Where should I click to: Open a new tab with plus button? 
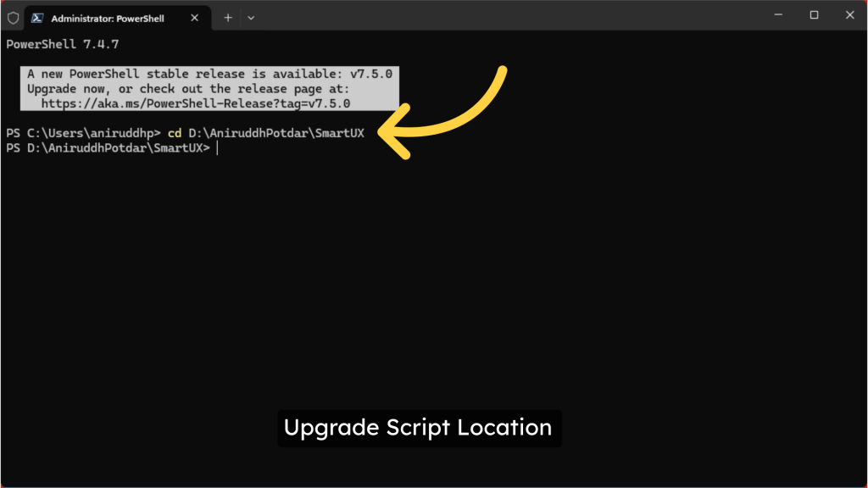[228, 18]
